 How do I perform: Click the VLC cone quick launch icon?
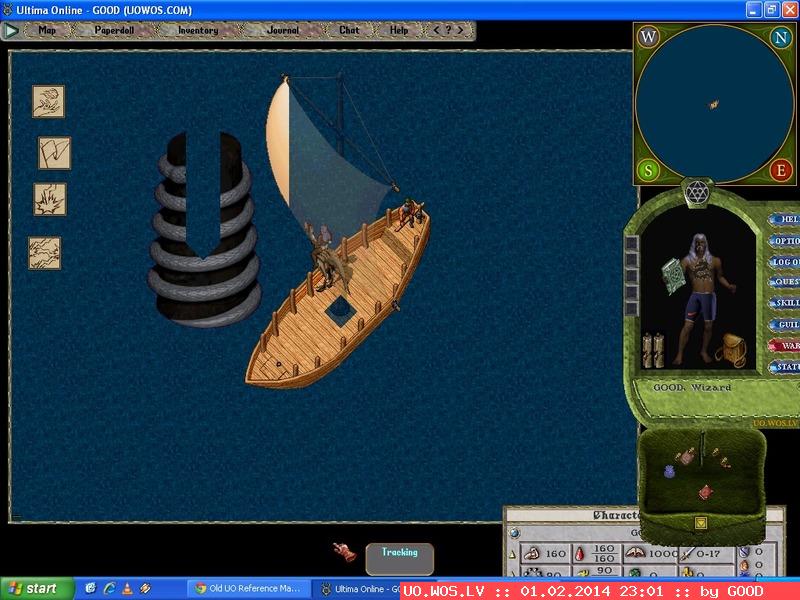click(x=127, y=588)
